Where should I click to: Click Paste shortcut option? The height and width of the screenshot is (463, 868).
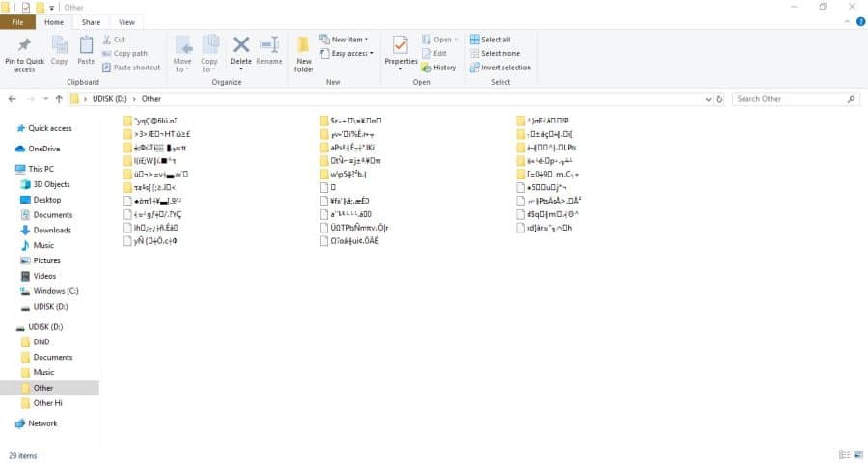pyautogui.click(x=131, y=67)
